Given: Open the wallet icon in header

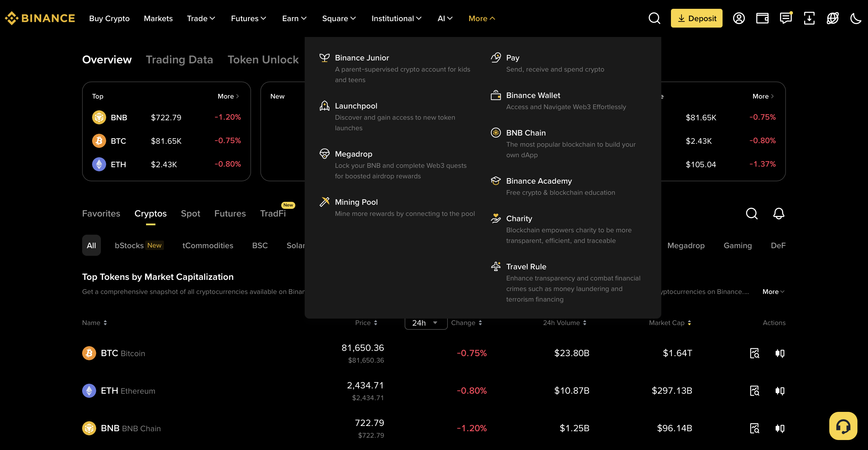Looking at the screenshot, I should pyautogui.click(x=762, y=18).
